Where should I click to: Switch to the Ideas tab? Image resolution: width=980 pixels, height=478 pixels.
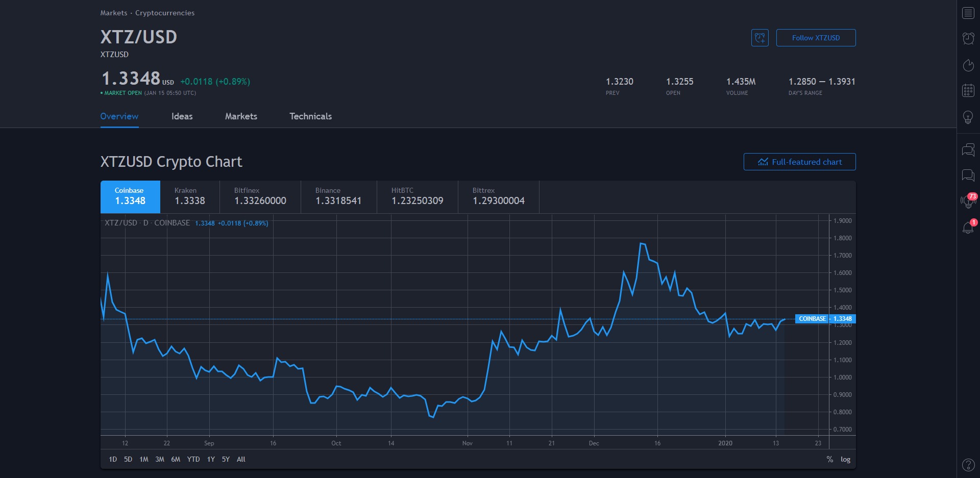pos(182,116)
